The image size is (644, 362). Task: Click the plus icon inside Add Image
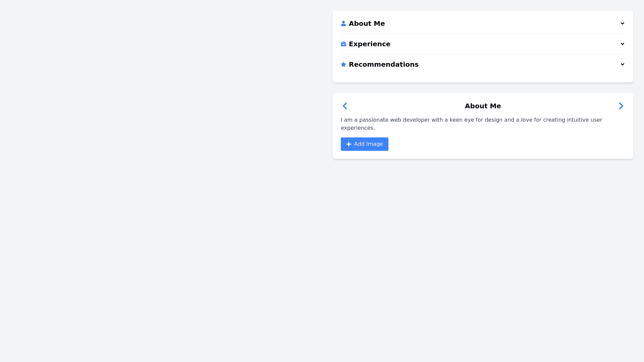(x=349, y=144)
